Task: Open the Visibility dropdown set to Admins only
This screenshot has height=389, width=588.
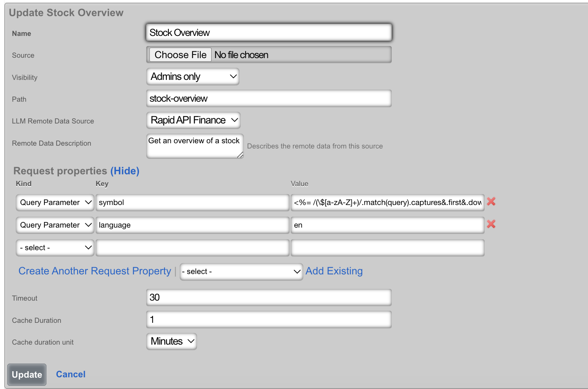Action: (x=193, y=77)
